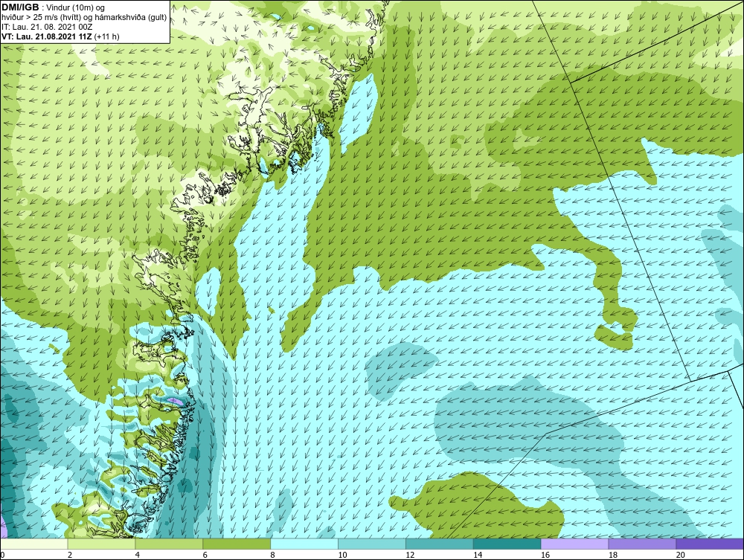Click the 0–2 m/s palest legend swatch
The width and height of the screenshot is (744, 560).
(34, 544)
